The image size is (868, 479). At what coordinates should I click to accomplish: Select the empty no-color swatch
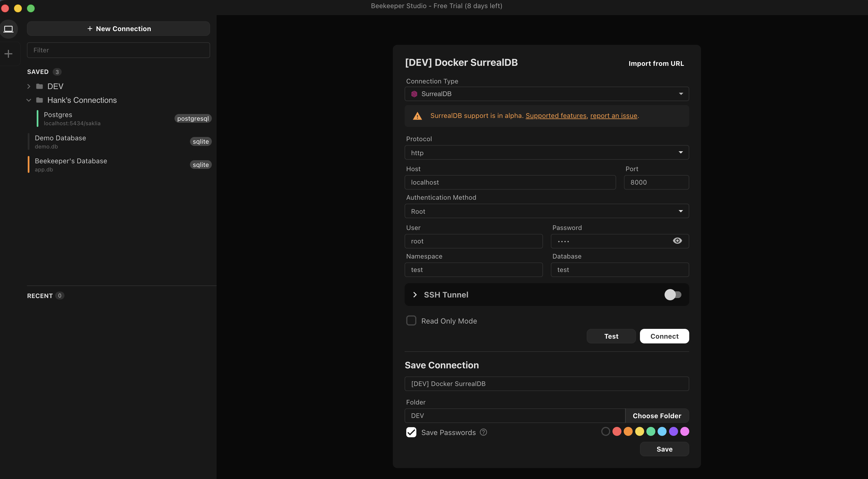tap(605, 431)
